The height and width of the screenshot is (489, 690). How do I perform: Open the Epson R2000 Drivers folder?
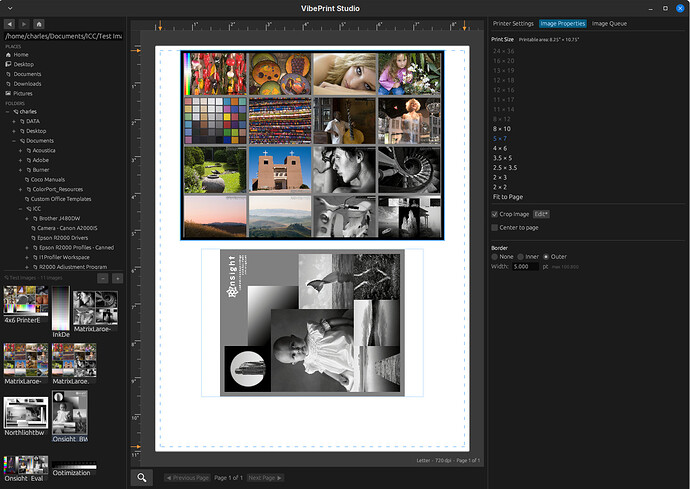tap(62, 238)
